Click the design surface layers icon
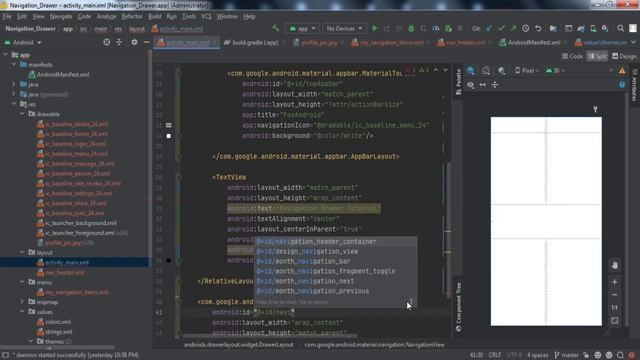Screen dimensions: 640x360 tap(471, 71)
